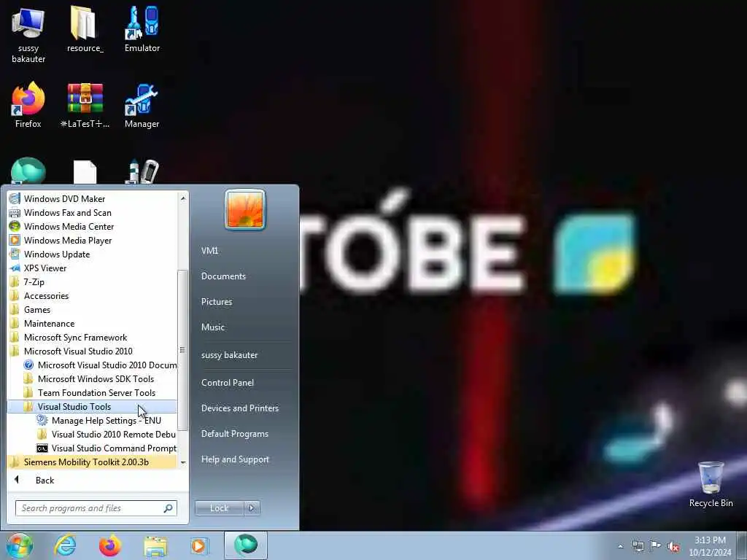747x560 pixels.
Task: Expand the 7-Zip folder
Action: (93, 281)
